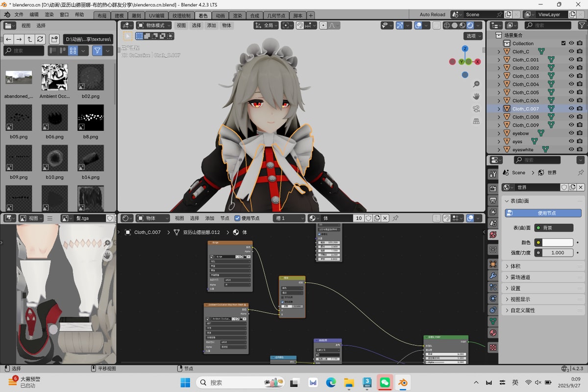Screen dimensions: 588x392
Task: Add a new workspace tab
Action: [311, 15]
